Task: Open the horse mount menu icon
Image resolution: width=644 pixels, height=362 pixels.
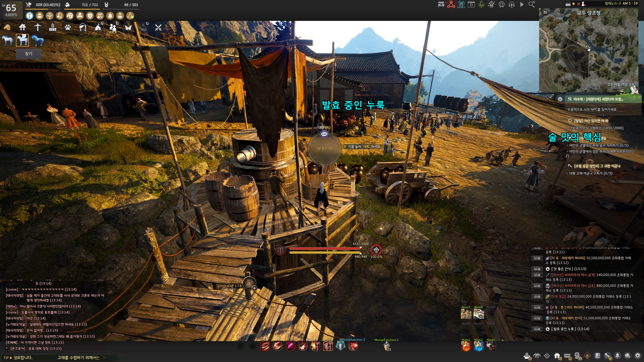Action: [x=7, y=27]
